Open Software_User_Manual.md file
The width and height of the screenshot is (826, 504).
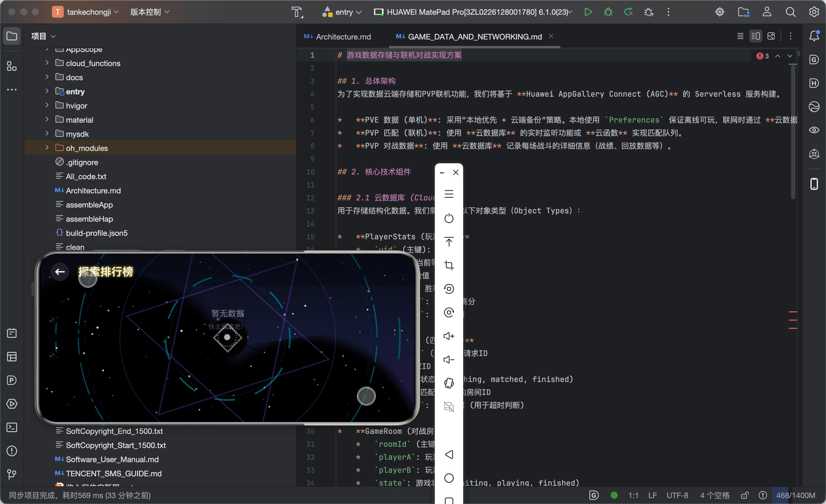point(106,459)
